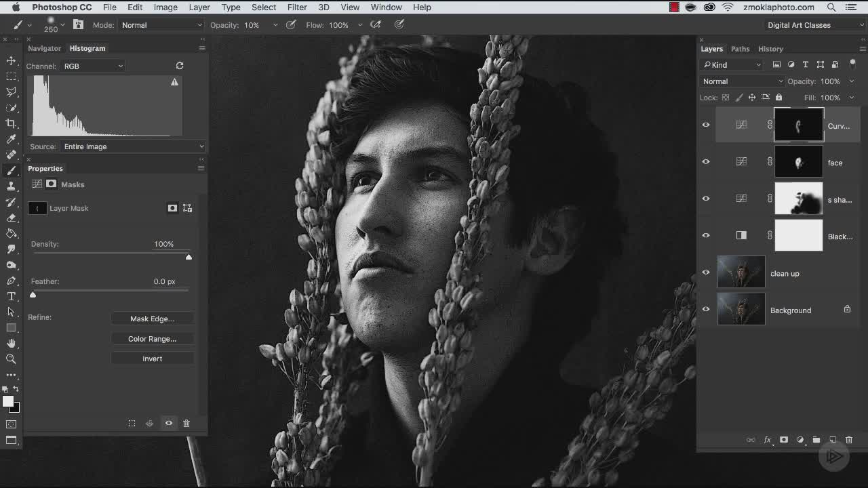
Task: Toggle lock all for the layer
Action: point(778,98)
